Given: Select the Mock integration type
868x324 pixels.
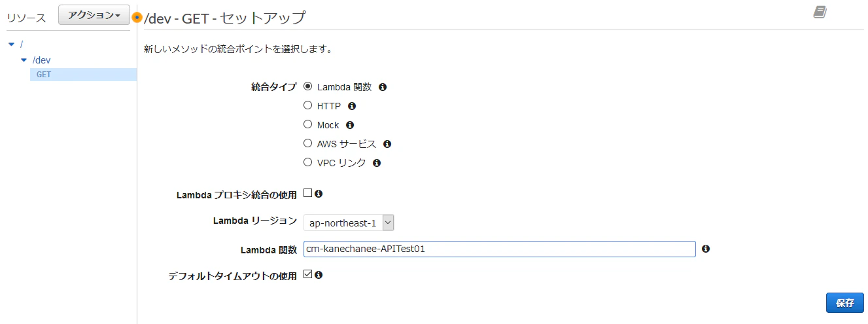Looking at the screenshot, I should (x=308, y=124).
